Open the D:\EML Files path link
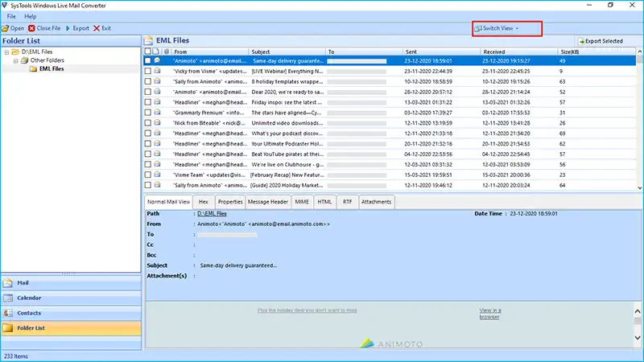Screen dimensions: 644x362 212,213
